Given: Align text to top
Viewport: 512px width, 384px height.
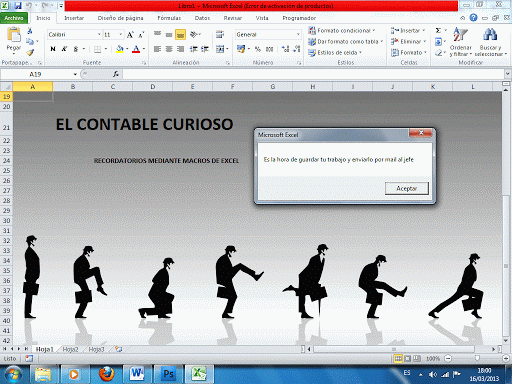Looking at the screenshot, I should pos(157,34).
